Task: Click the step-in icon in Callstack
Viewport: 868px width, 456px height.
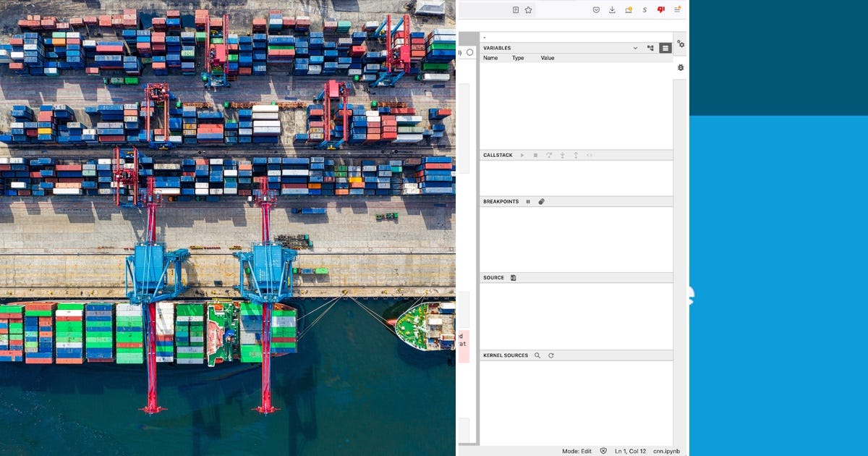Action: [562, 155]
